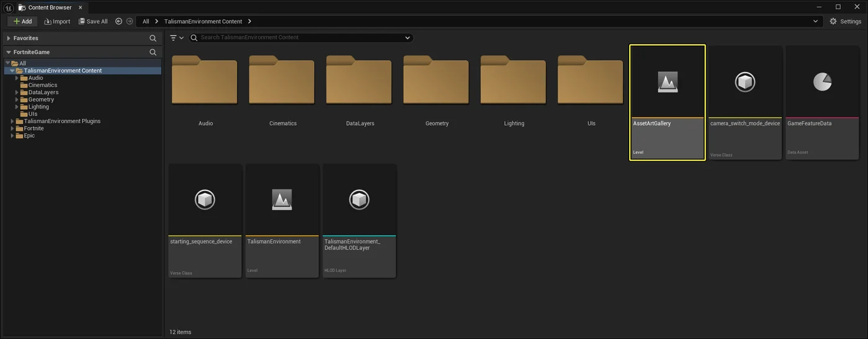The height and width of the screenshot is (339, 868).
Task: Collapse the FortniteGame section
Action: tap(9, 52)
